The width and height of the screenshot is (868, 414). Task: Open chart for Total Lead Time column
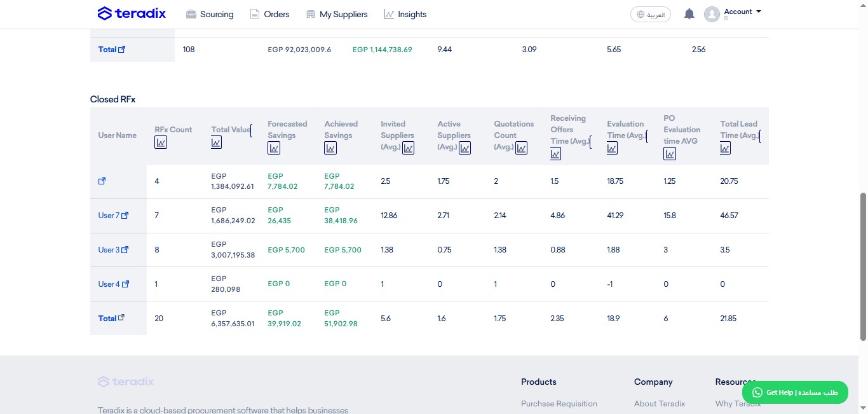pos(726,148)
